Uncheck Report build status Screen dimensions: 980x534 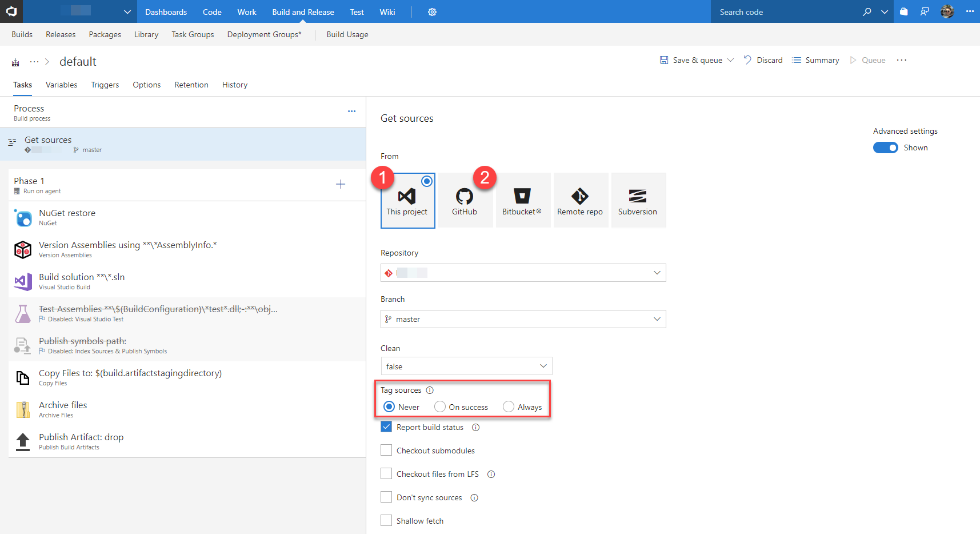point(386,427)
